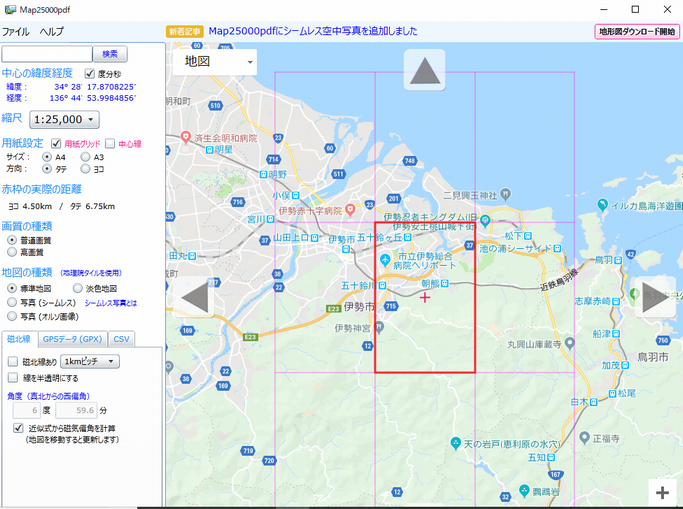
Task: Click the Map25000pdf app icon in the title bar
Action: coord(10,9)
